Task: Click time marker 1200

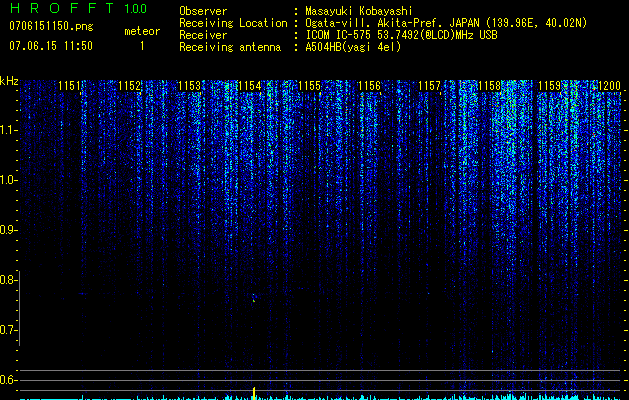Action: tap(609, 86)
